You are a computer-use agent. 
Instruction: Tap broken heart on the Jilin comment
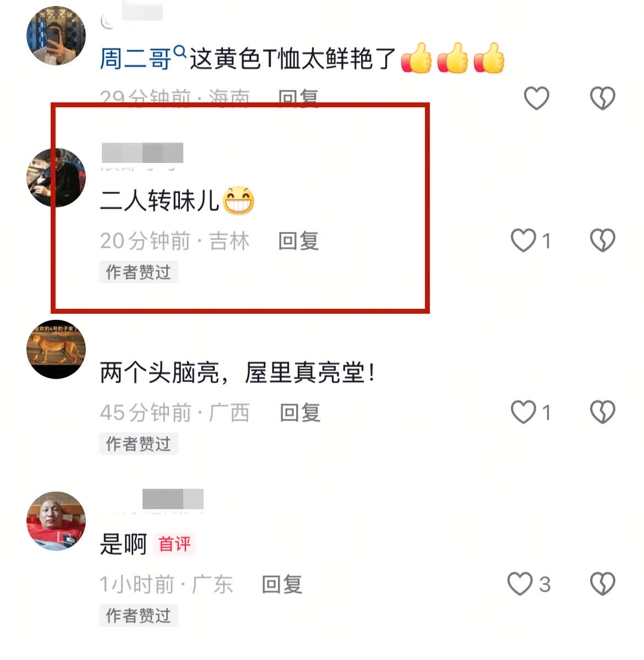pos(602,240)
